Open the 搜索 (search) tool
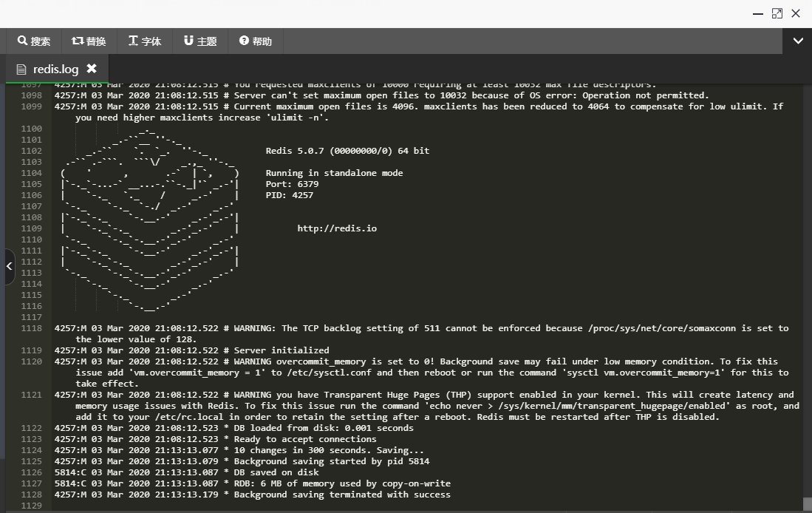The image size is (812, 513). 34,41
